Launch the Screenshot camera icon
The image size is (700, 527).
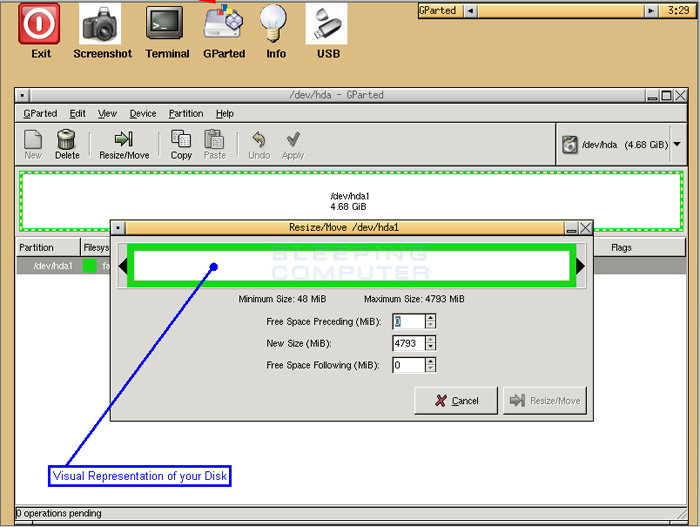coord(100,24)
